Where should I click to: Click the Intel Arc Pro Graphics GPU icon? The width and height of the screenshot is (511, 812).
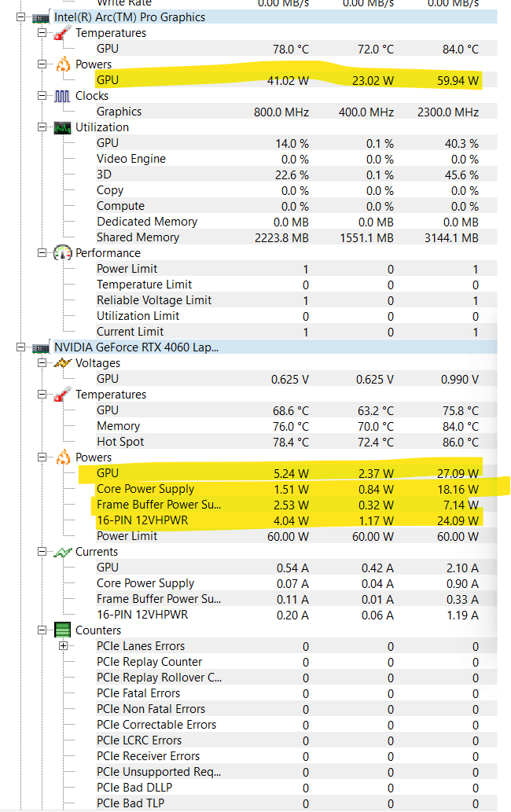click(x=42, y=17)
